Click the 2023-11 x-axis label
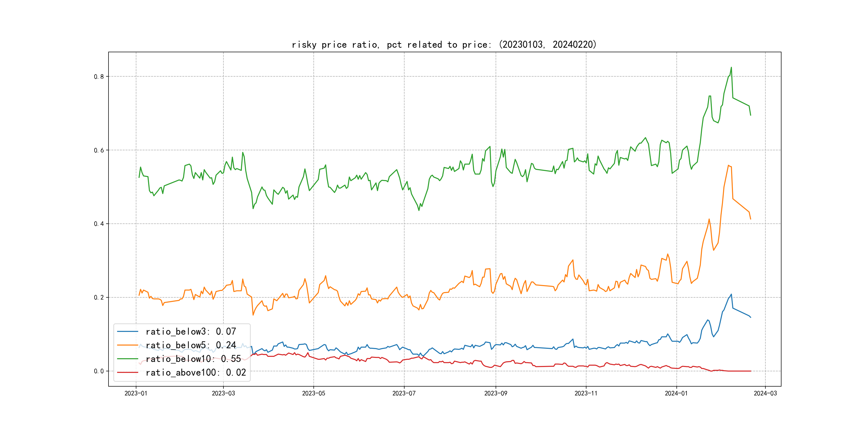 tap(586, 393)
